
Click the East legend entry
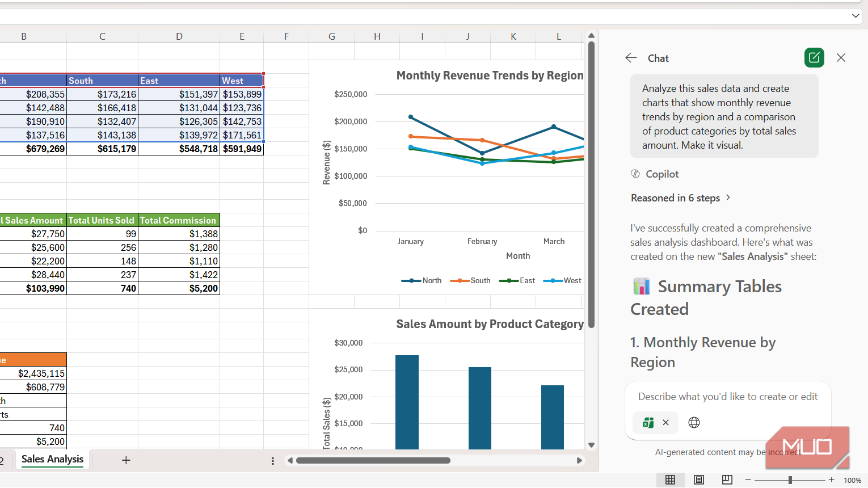tap(517, 280)
